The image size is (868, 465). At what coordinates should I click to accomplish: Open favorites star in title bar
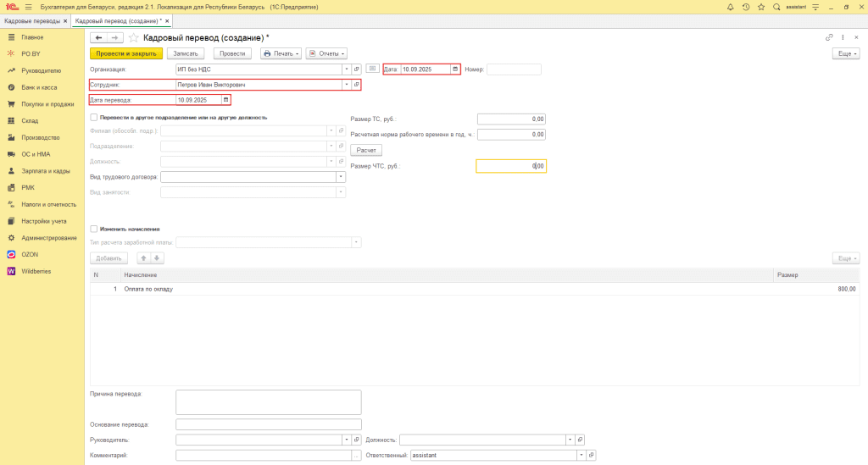761,7
